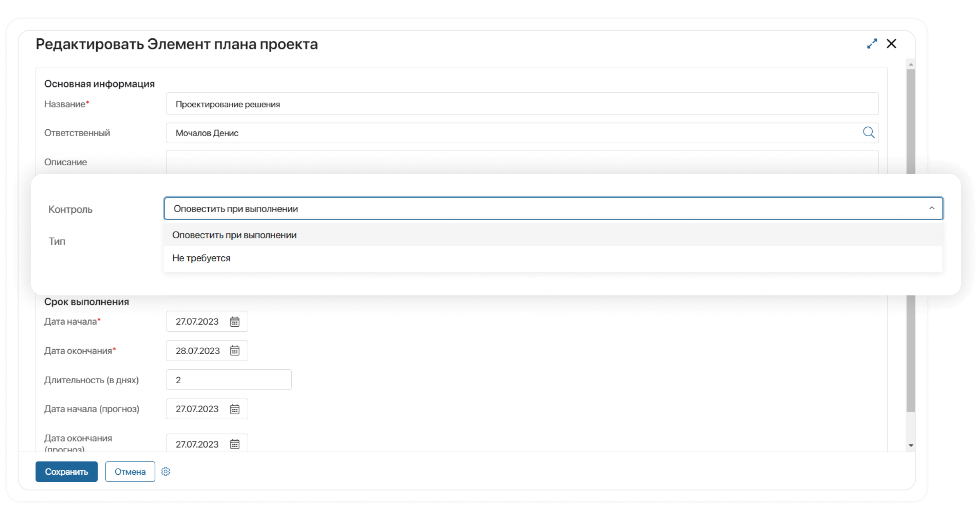The image size is (980, 523).
Task: Open calendar picker for Дата начала
Action: point(235,321)
